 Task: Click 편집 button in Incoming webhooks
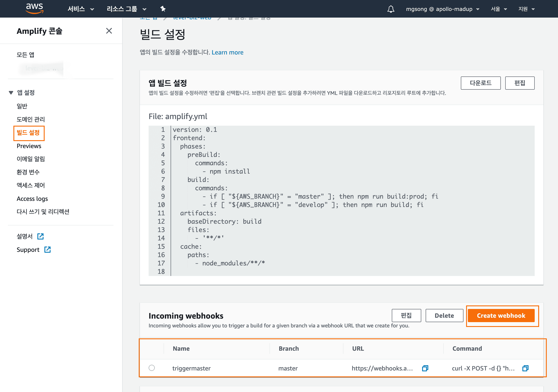(406, 316)
